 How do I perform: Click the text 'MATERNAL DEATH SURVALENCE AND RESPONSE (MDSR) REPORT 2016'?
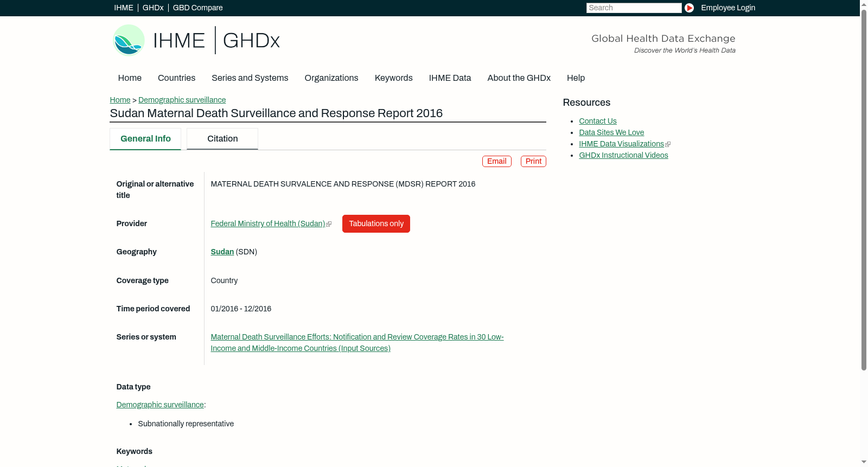pos(343,184)
